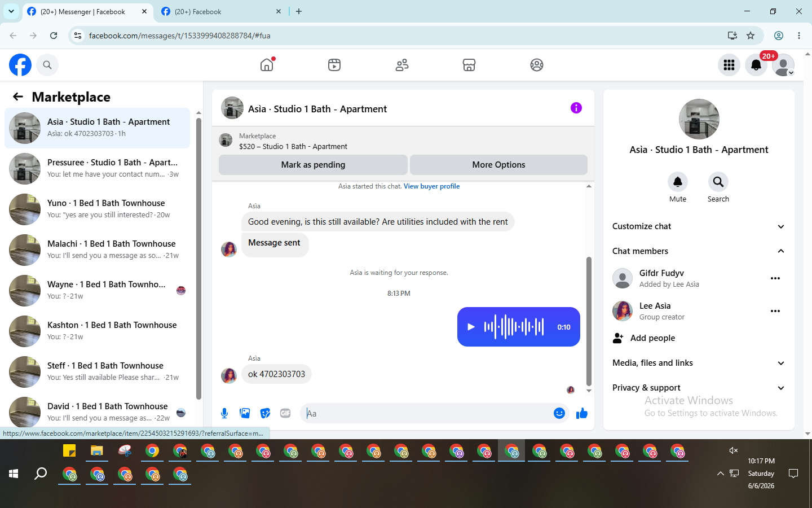This screenshot has height=508, width=812.
Task: Open Steff 1 Bed 1 Bath Townhouse chat
Action: click(x=97, y=372)
